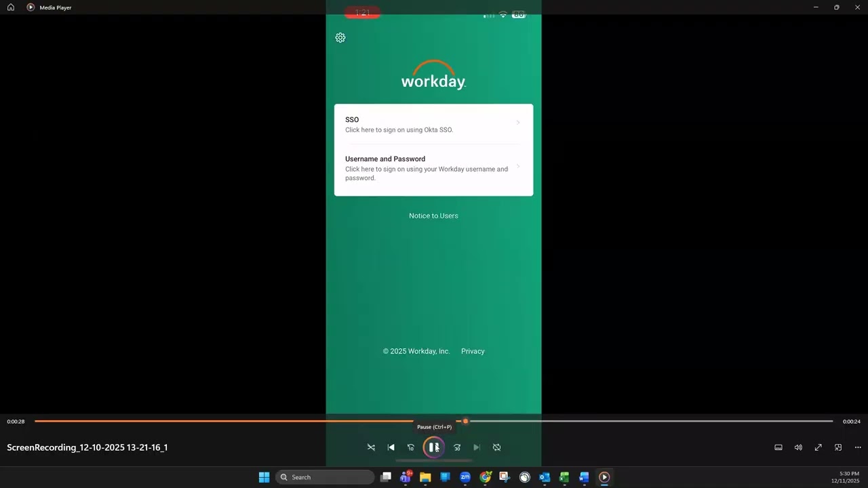Open the Privacy link
The width and height of the screenshot is (868, 488).
pyautogui.click(x=473, y=351)
